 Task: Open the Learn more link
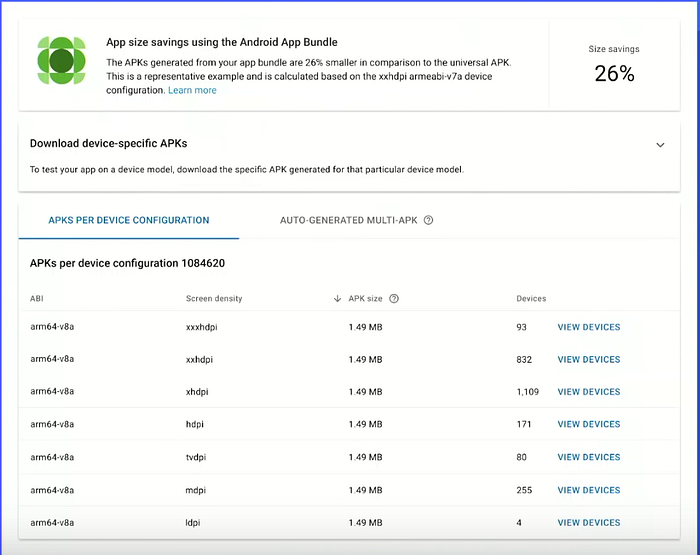(x=192, y=90)
